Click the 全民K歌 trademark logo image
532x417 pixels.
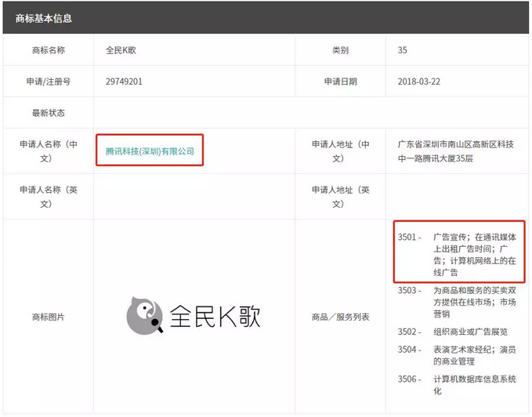(x=193, y=316)
